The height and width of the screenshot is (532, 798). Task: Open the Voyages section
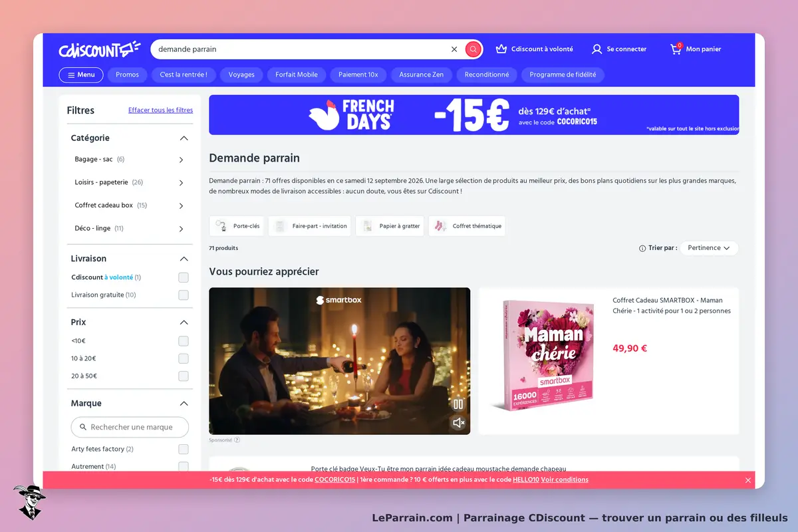(241, 75)
